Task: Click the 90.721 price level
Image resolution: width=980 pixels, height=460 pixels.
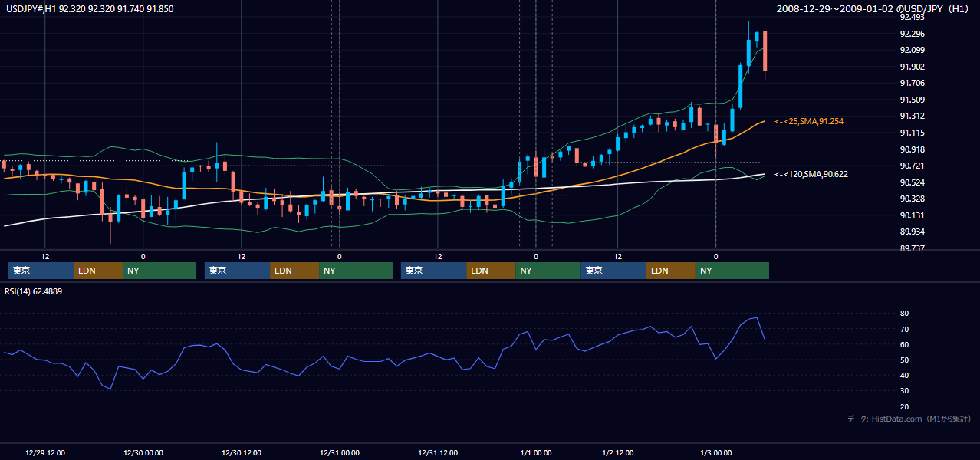Action: tap(912, 166)
